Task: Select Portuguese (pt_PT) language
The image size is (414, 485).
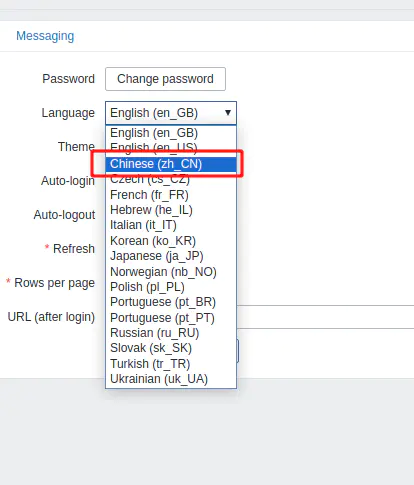Action: (171, 318)
